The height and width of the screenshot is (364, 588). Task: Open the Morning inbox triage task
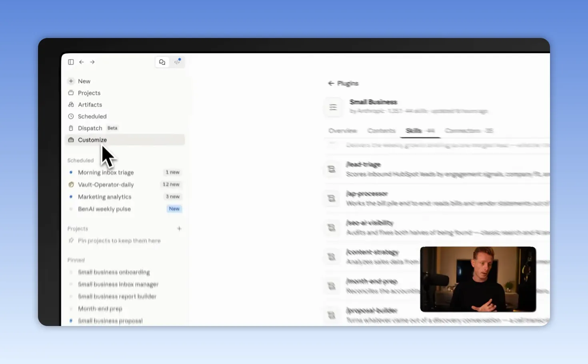[124, 172]
